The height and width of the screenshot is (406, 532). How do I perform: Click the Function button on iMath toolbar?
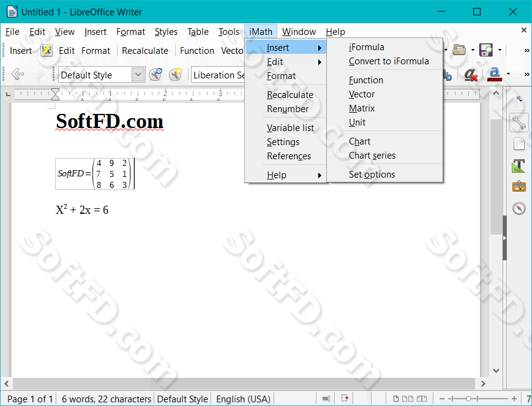pos(197,51)
